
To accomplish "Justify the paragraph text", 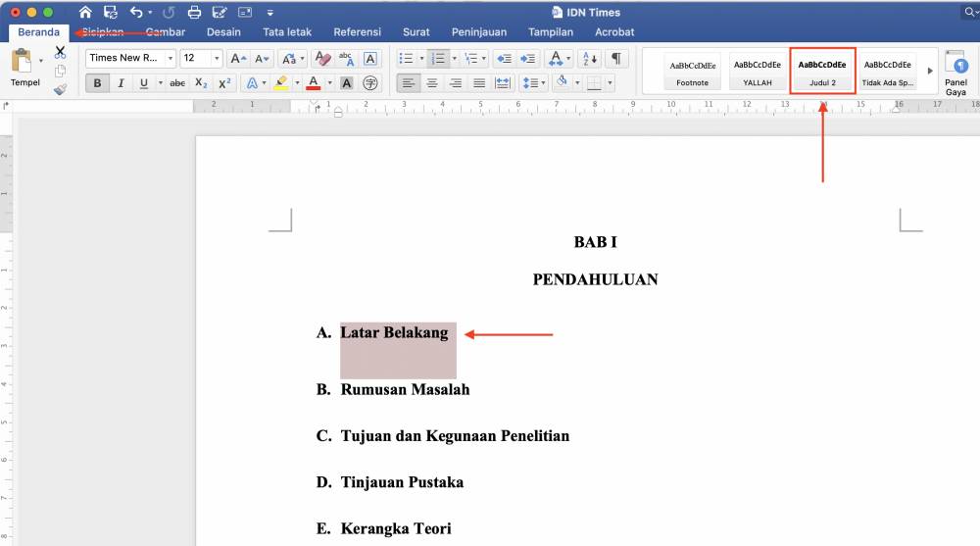I will click(479, 82).
